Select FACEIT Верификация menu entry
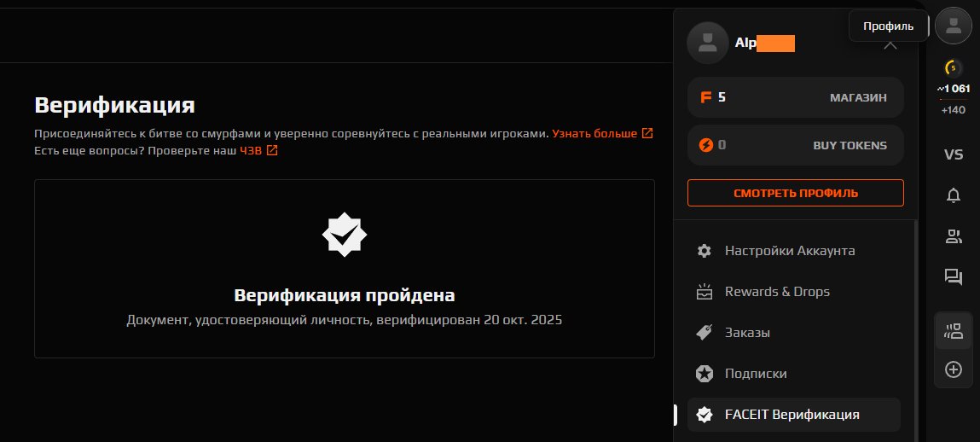 [794, 415]
